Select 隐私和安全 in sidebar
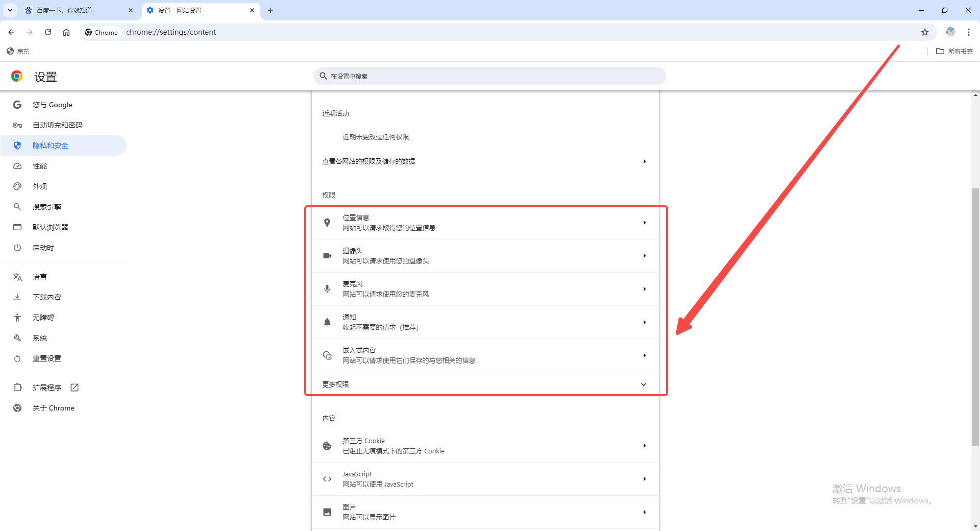Screen dimensions: 980x531 coord(63,146)
